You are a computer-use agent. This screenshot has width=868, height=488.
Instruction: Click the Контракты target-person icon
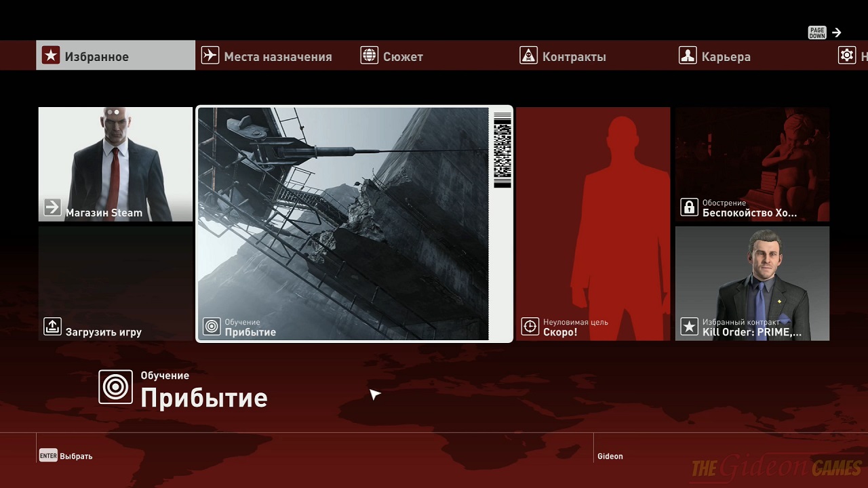[528, 56]
